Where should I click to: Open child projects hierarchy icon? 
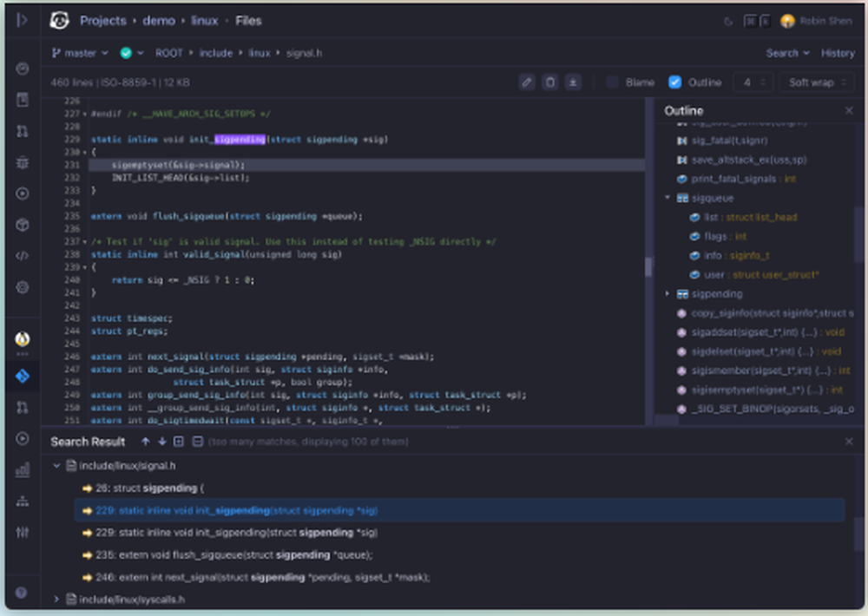[x=23, y=501]
